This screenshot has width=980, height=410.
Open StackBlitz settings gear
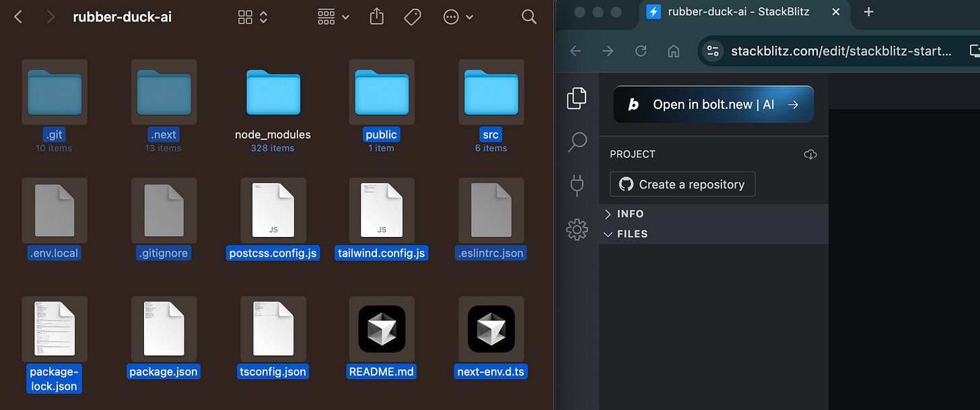(577, 230)
